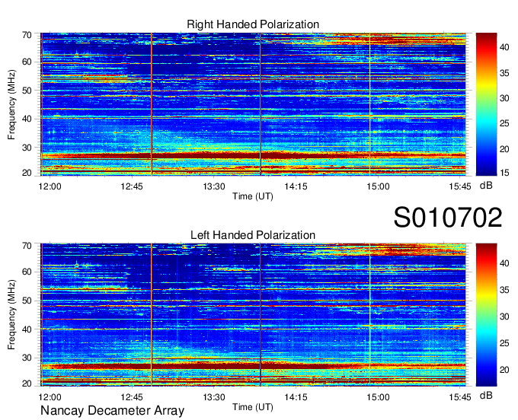
Task: Click 50 MHz tick on Right Handed plot
Action: point(27,91)
